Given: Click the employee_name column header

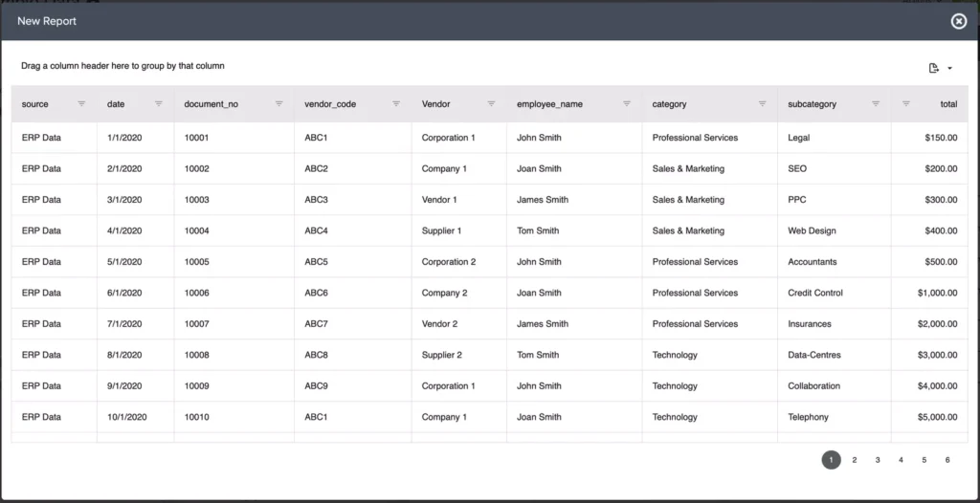Looking at the screenshot, I should (x=549, y=104).
